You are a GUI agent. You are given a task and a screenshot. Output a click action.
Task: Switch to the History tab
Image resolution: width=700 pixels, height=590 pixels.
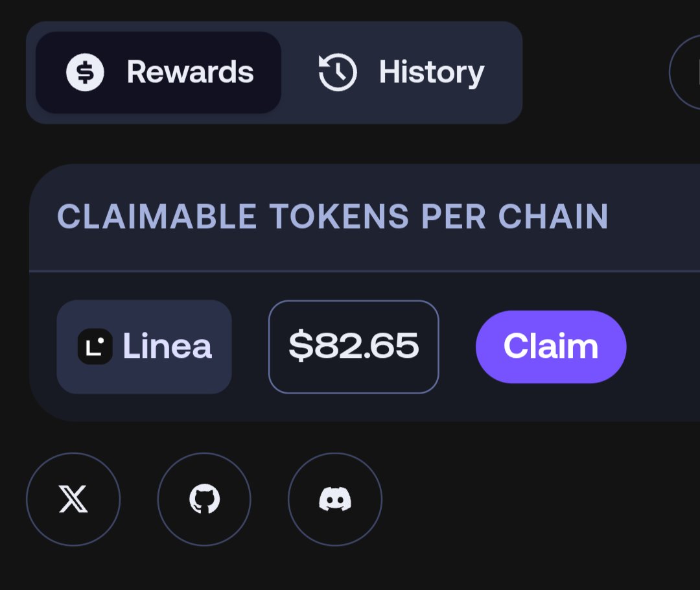[402, 72]
